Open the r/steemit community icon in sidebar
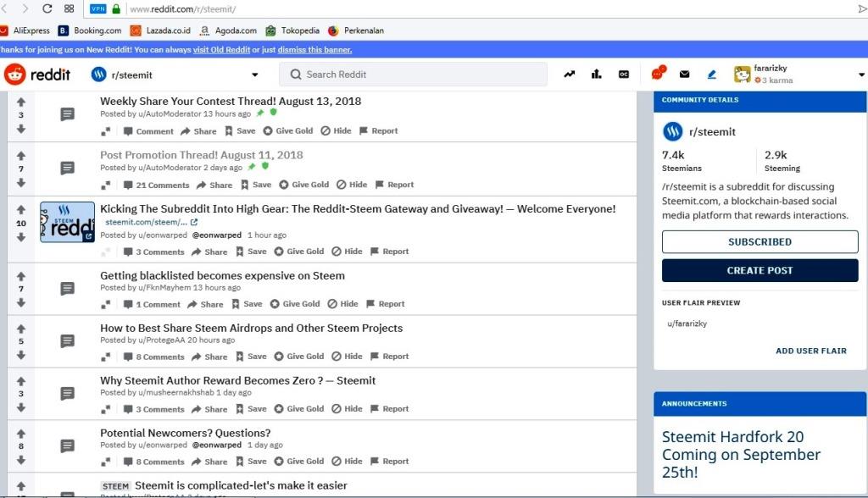 coord(672,131)
